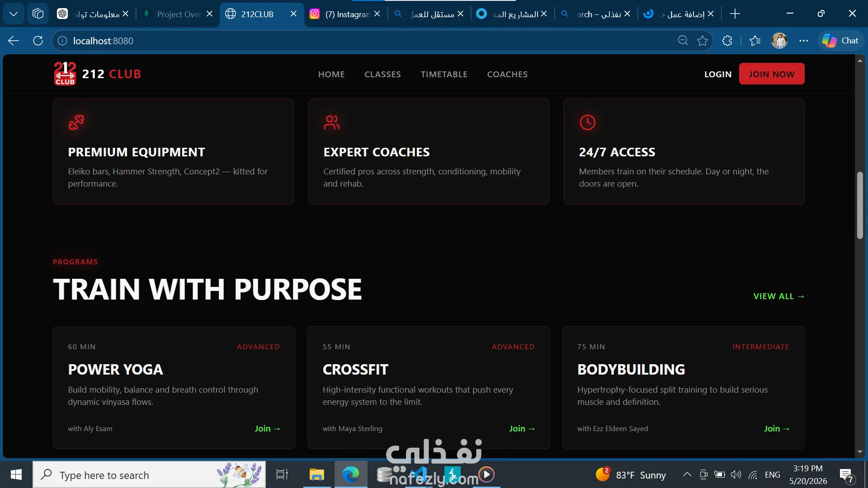Open the Favorites list icon
The width and height of the screenshot is (868, 488).
click(x=755, y=41)
